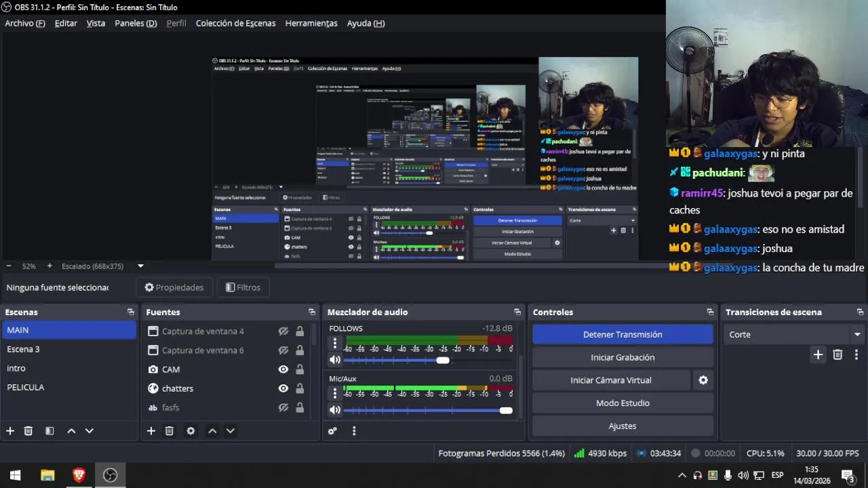868x488 pixels.
Task: Open transition properties three dots menu
Action: tap(856, 354)
